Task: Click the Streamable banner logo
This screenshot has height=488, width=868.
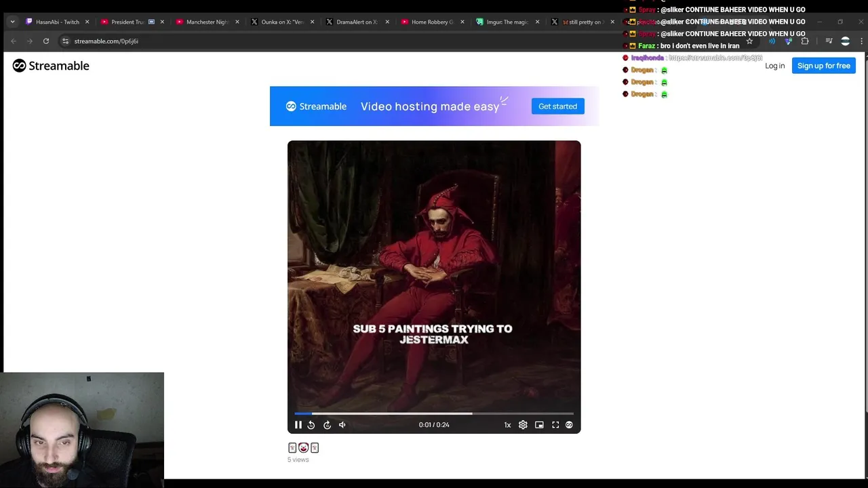Action: click(316, 106)
